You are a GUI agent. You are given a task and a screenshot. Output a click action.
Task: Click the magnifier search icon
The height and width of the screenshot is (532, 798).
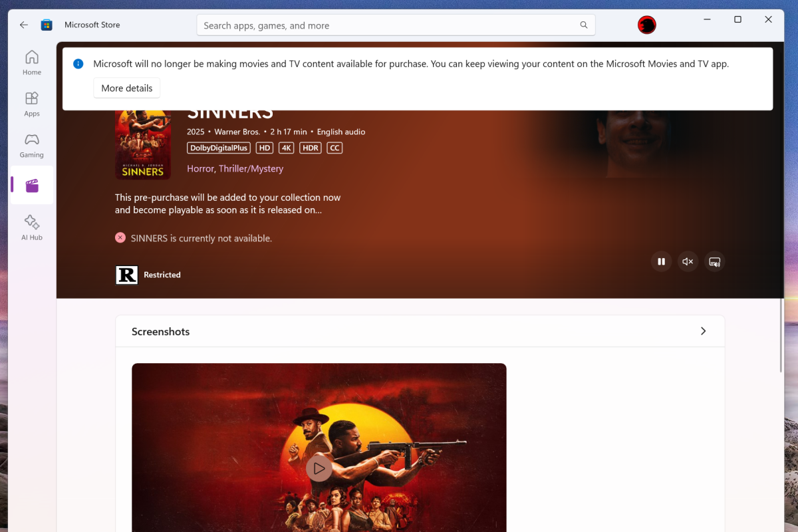(x=584, y=25)
